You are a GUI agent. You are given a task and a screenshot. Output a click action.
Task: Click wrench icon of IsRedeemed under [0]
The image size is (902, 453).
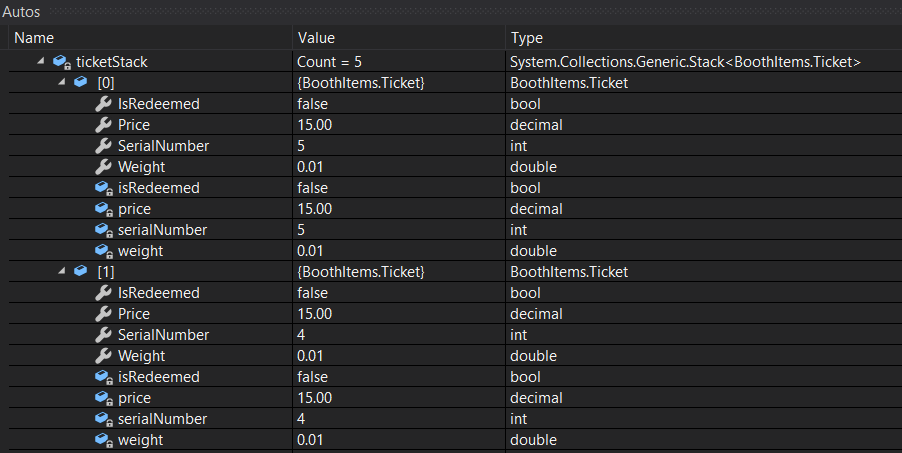103,104
